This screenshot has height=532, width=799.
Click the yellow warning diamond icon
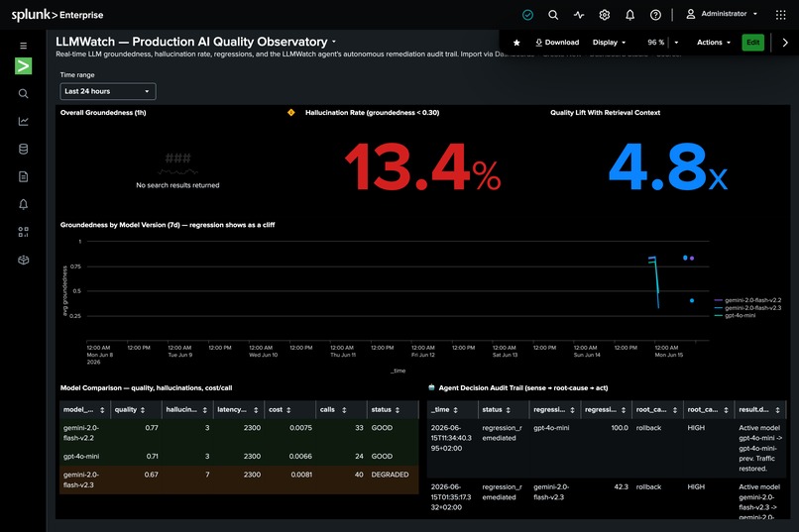pyautogui.click(x=291, y=113)
